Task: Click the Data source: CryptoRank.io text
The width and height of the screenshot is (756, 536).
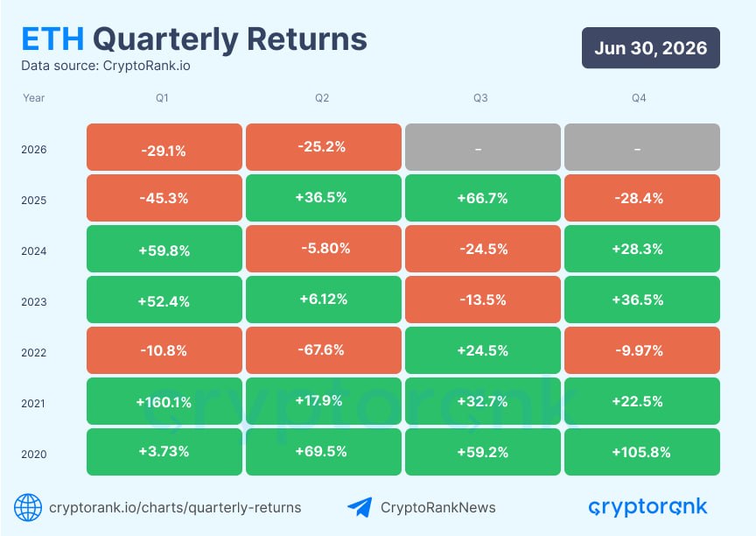Action: coord(106,66)
